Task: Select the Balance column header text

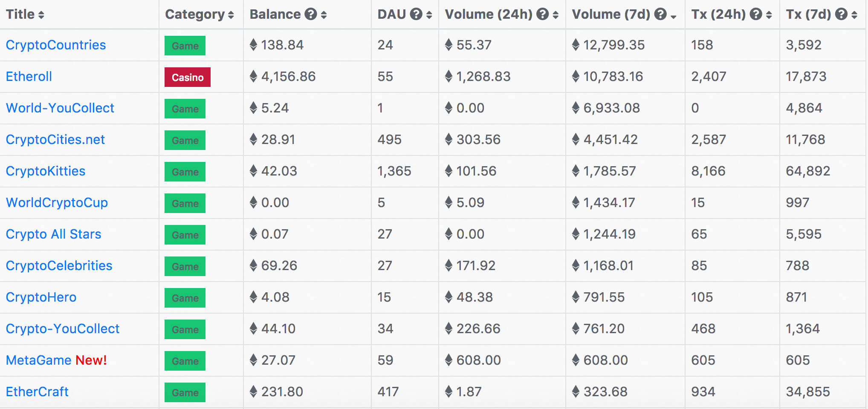Action: coord(275,14)
